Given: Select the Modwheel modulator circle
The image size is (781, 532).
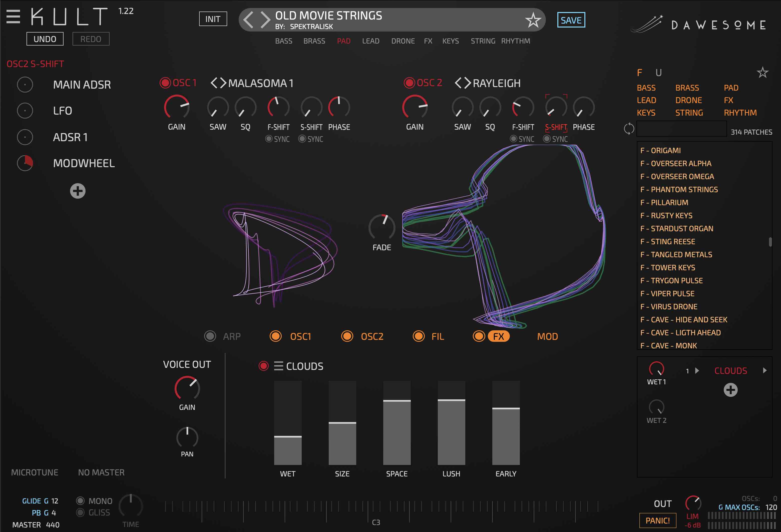Looking at the screenshot, I should [25, 163].
